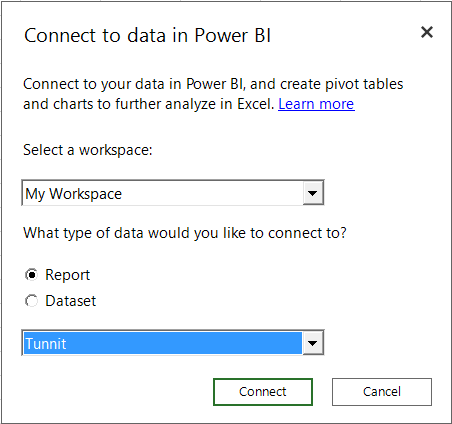Image resolution: width=452 pixels, height=424 pixels.
Task: Expand the workspace dropdown arrow
Action: tap(313, 193)
